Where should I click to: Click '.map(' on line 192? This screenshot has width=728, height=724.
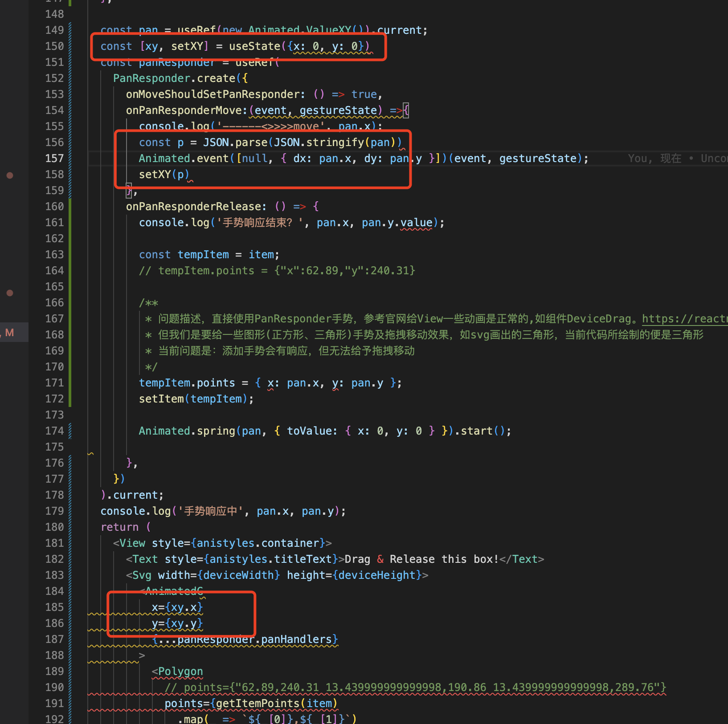[193, 719]
